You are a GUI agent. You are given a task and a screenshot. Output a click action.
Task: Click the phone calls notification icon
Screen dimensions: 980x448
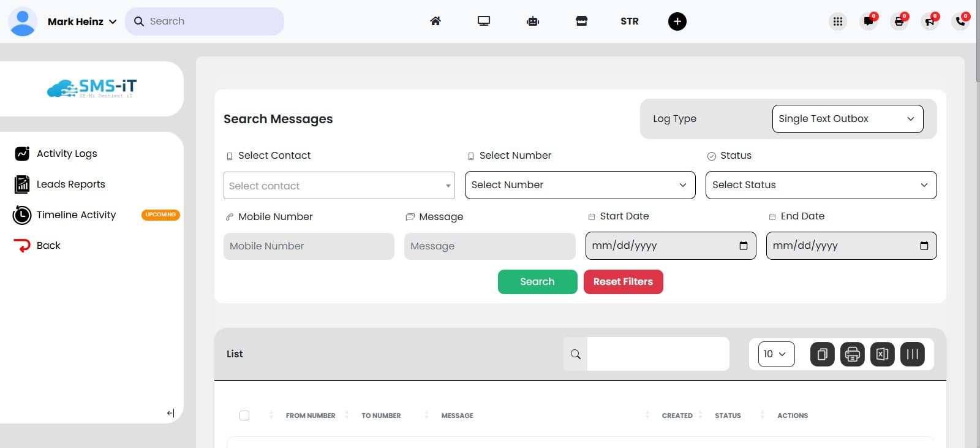[960, 21]
